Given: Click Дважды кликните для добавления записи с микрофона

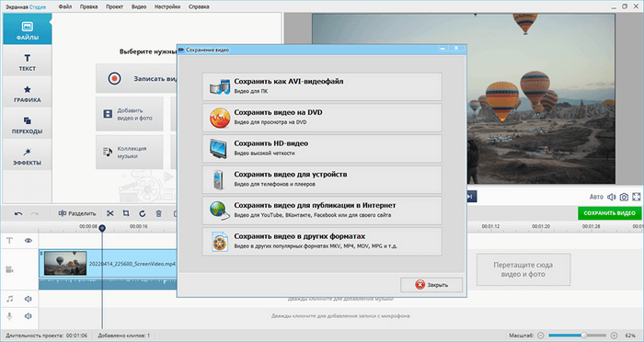Looking at the screenshot, I should click(340, 316).
